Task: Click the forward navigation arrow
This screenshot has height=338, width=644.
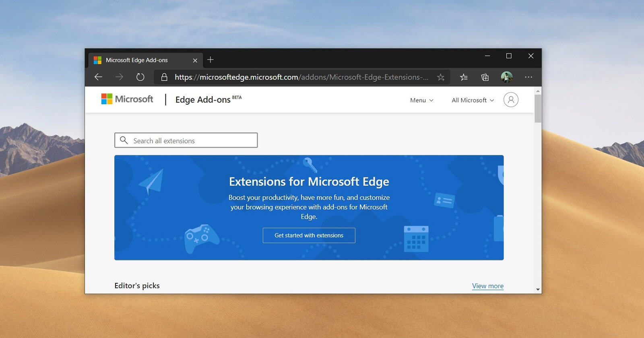Action: (119, 77)
